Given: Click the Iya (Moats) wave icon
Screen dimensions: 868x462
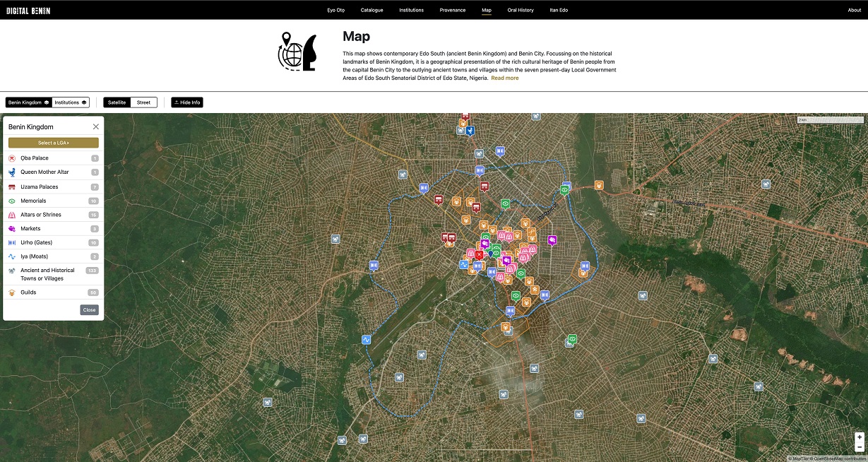Looking at the screenshot, I should 12,256.
